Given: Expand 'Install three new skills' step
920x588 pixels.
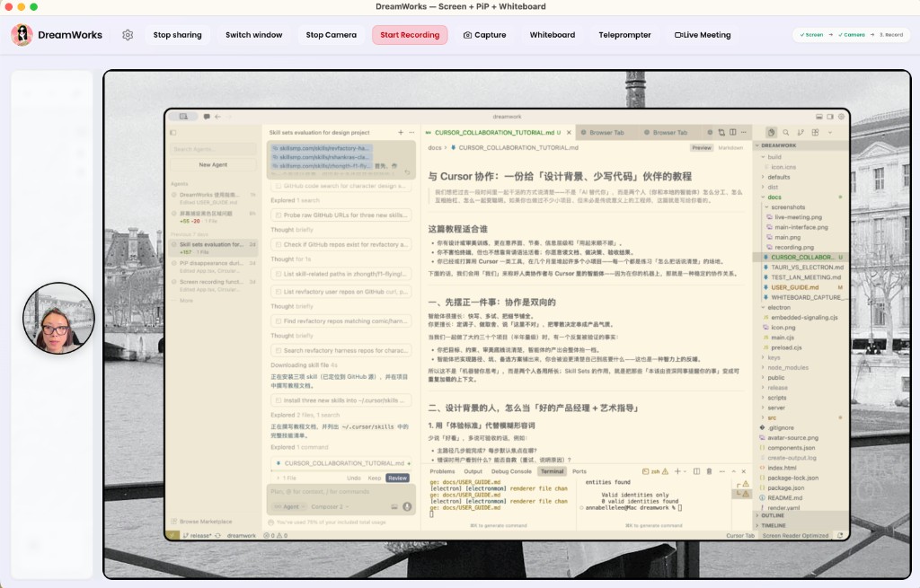Looking at the screenshot, I should [x=341, y=400].
